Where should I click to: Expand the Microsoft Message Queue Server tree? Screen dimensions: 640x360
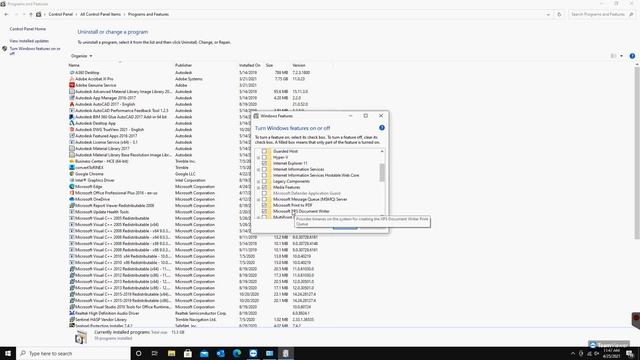point(258,199)
